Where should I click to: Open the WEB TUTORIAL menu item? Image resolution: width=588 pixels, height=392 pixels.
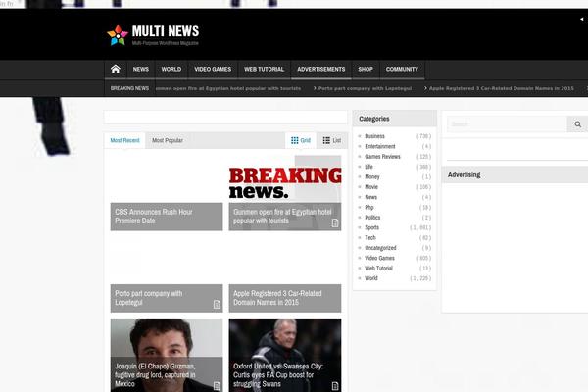[264, 69]
